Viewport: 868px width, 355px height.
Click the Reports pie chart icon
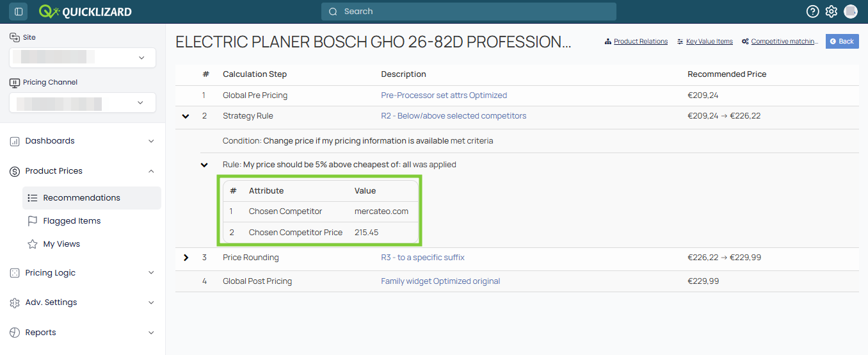tap(15, 333)
